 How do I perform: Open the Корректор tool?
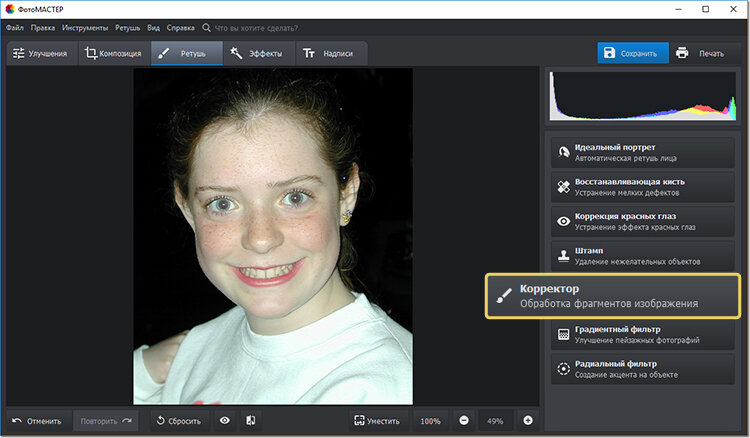[x=613, y=296]
